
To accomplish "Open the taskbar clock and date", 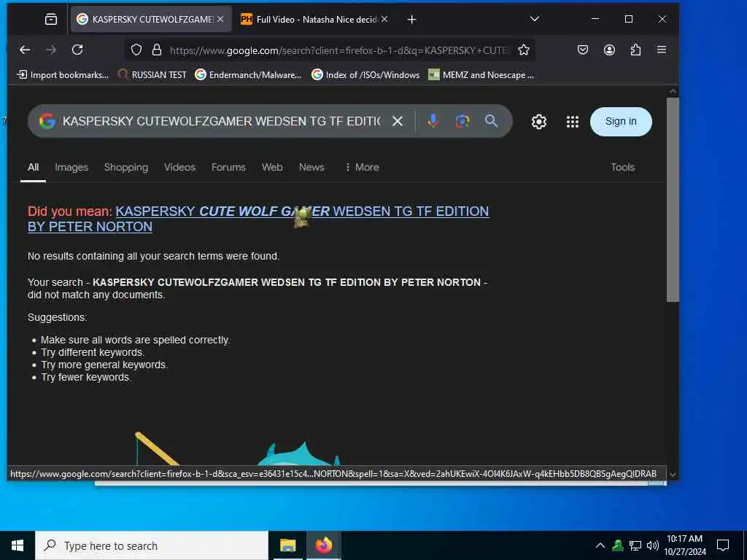I will [685, 545].
